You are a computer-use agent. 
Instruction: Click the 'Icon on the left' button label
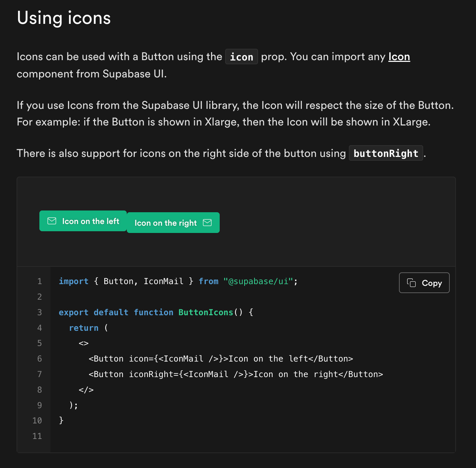pyautogui.click(x=91, y=221)
